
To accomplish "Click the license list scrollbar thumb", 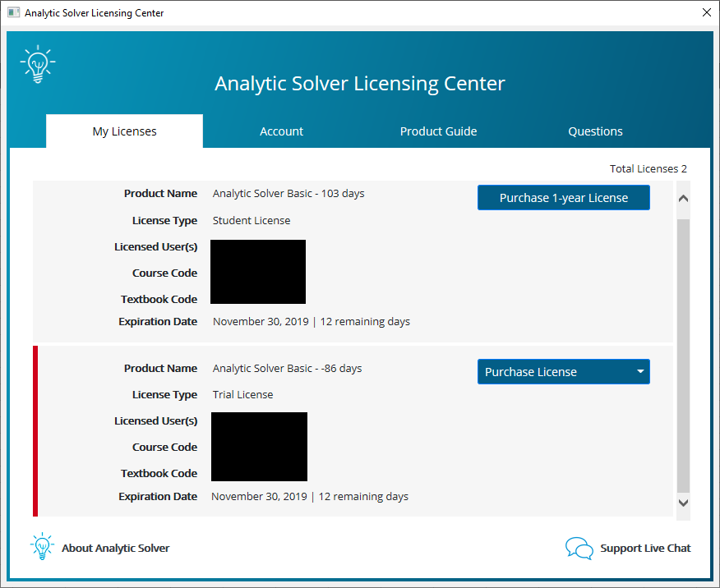I will pyautogui.click(x=683, y=356).
